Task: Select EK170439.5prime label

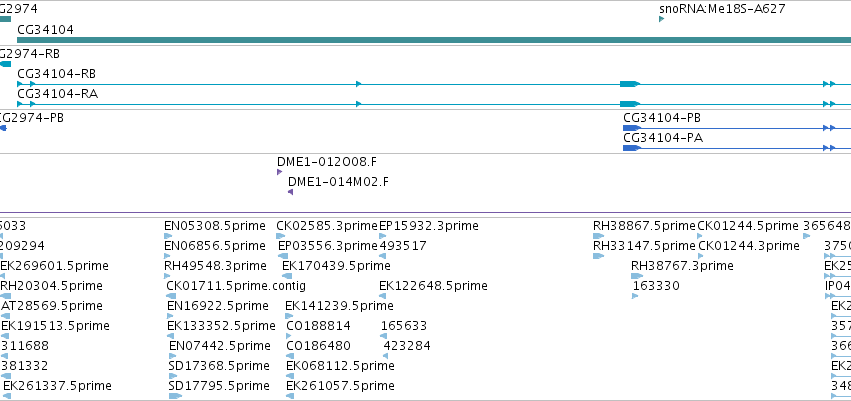Action: tap(336, 266)
